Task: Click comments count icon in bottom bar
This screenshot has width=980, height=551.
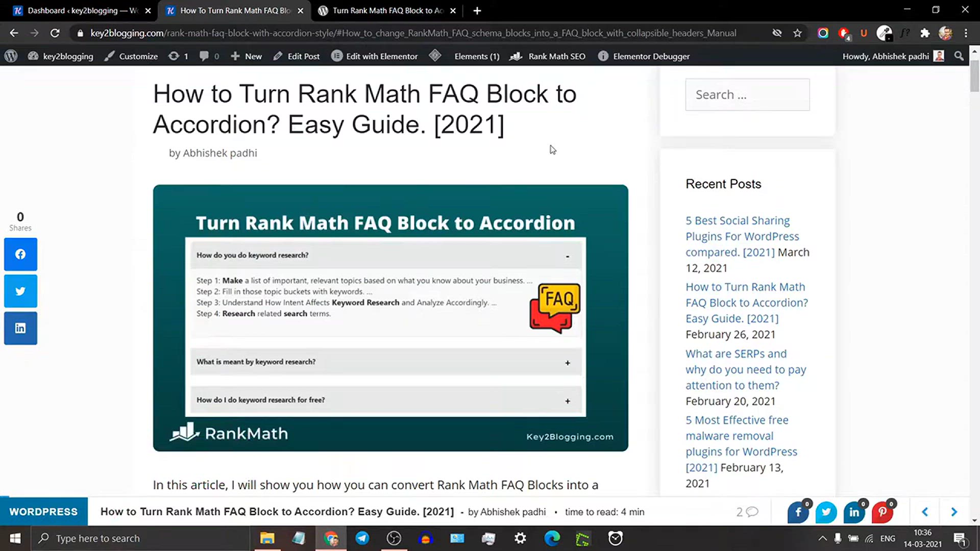Action: (747, 512)
